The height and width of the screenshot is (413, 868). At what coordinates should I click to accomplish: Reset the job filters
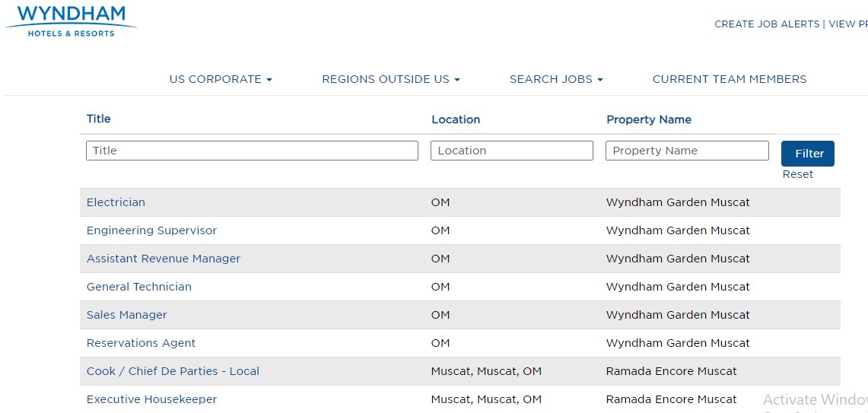[x=798, y=174]
